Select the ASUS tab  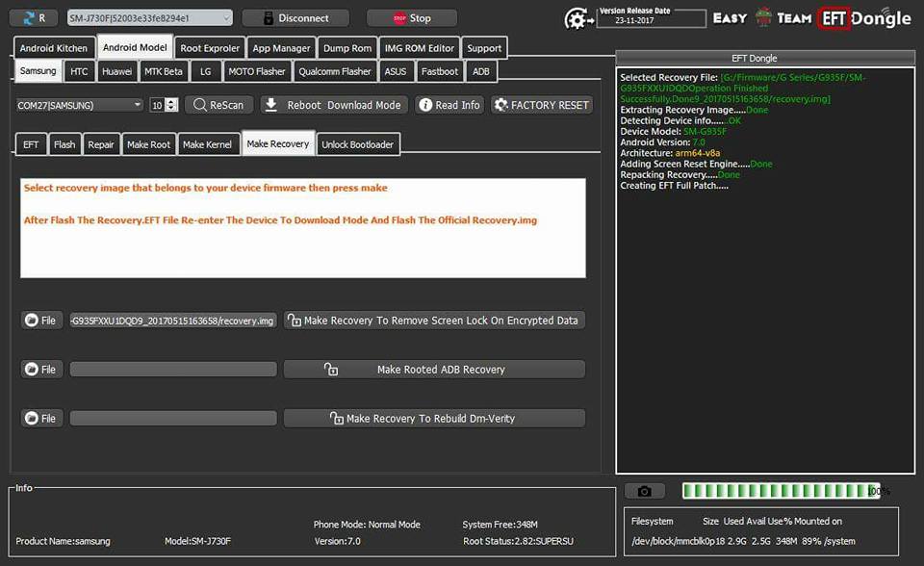[x=396, y=71]
